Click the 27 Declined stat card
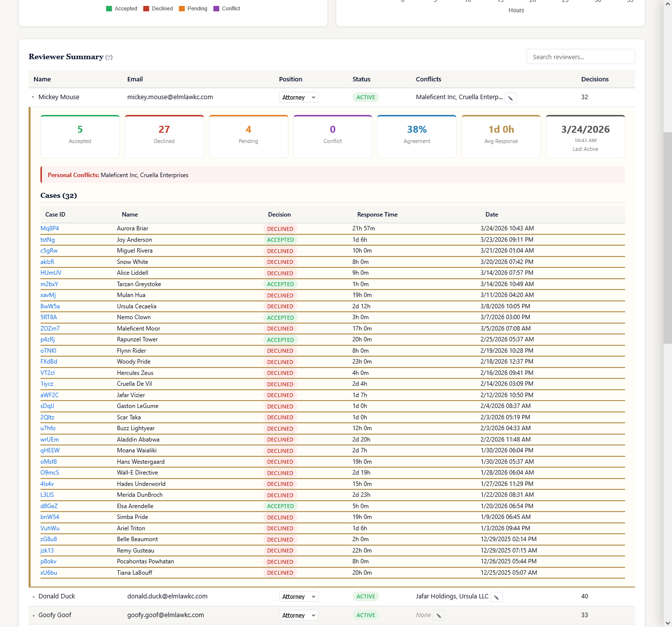This screenshot has height=627, width=672. 164,136
